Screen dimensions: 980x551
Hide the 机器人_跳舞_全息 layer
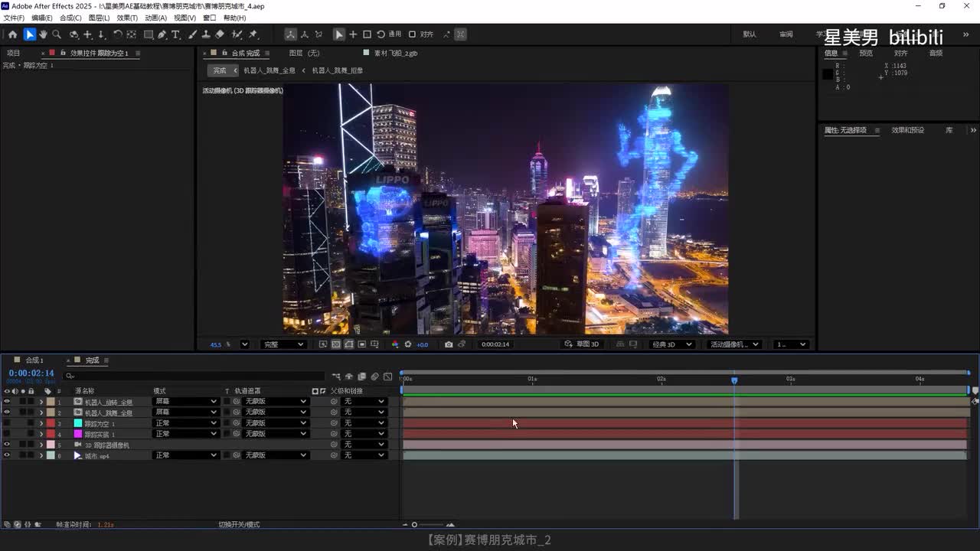(x=7, y=412)
